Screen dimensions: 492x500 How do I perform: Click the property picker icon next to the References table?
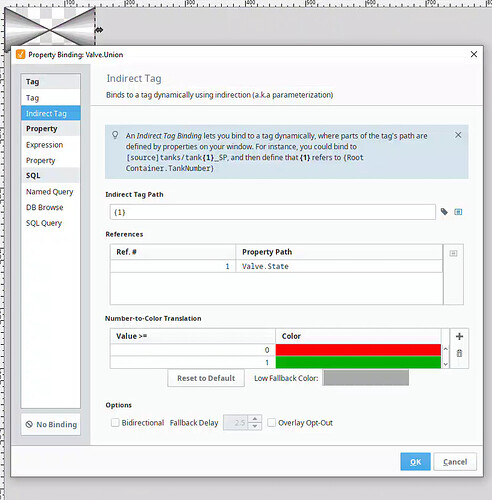(x=453, y=253)
